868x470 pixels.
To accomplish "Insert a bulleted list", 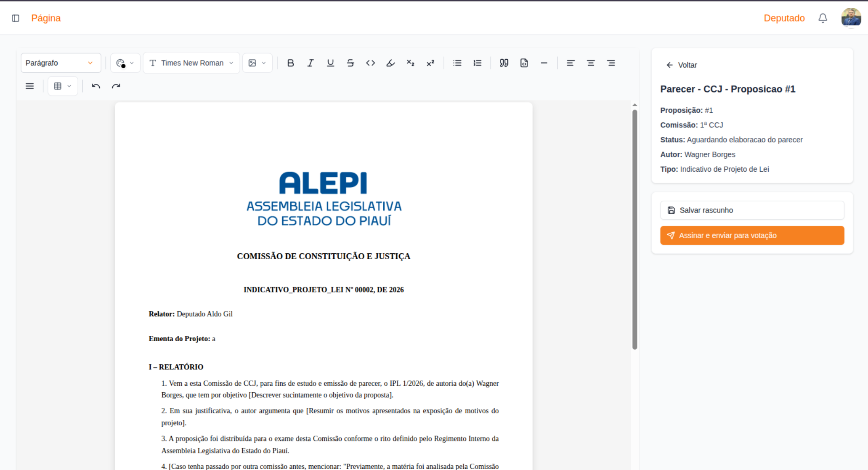I will (457, 63).
